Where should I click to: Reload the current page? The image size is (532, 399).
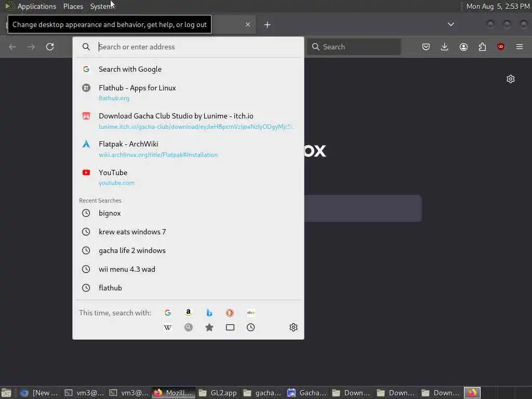pos(50,47)
